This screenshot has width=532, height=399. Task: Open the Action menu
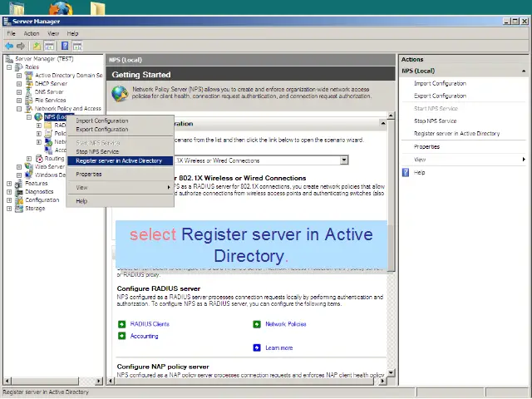click(x=32, y=33)
